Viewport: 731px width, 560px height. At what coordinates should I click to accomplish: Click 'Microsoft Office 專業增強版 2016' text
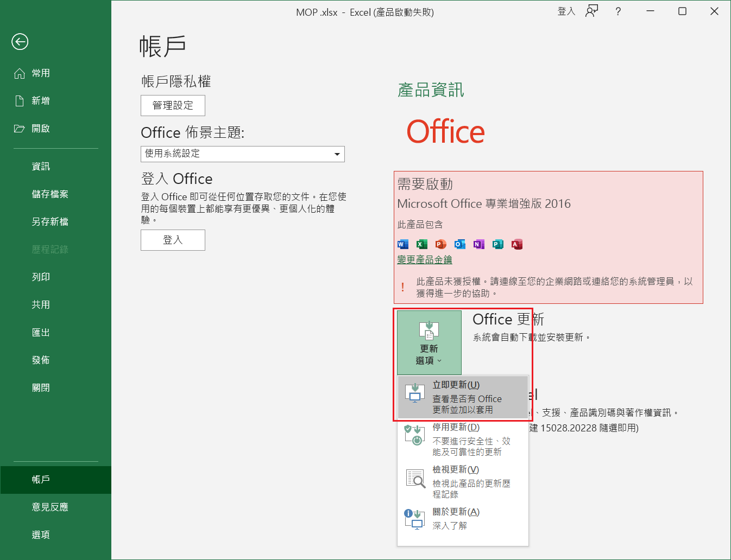[484, 204]
